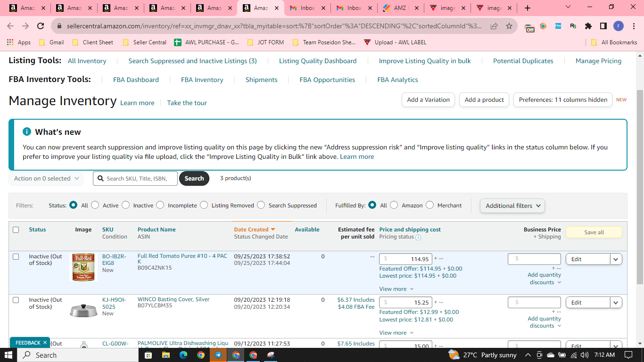Expand Edit dropdown arrow for Tomato Puree
Image resolution: width=644 pixels, height=362 pixels.
tap(616, 259)
